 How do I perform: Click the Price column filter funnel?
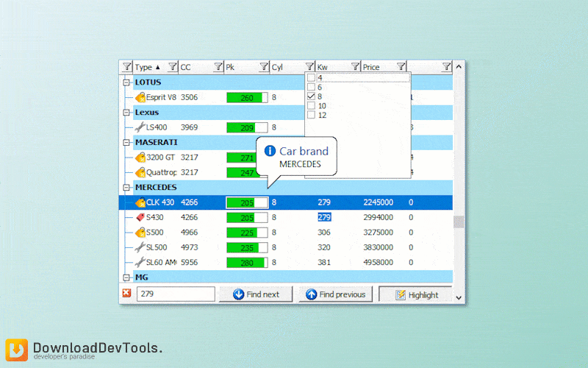point(401,67)
